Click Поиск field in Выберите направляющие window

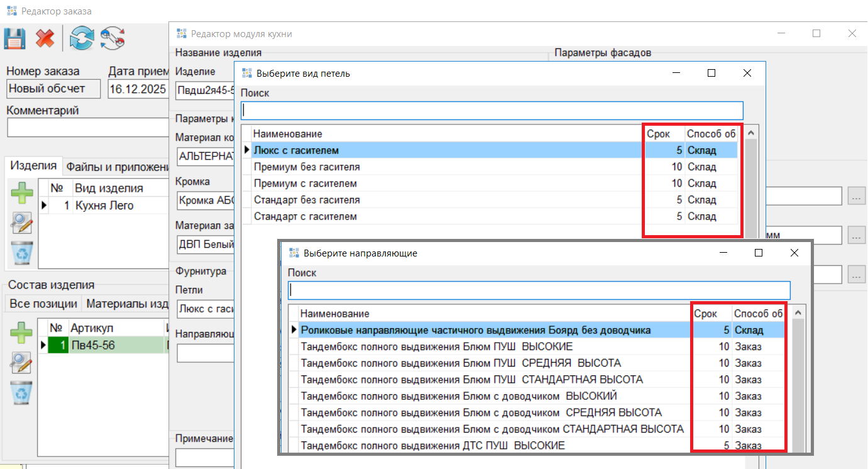pos(539,290)
